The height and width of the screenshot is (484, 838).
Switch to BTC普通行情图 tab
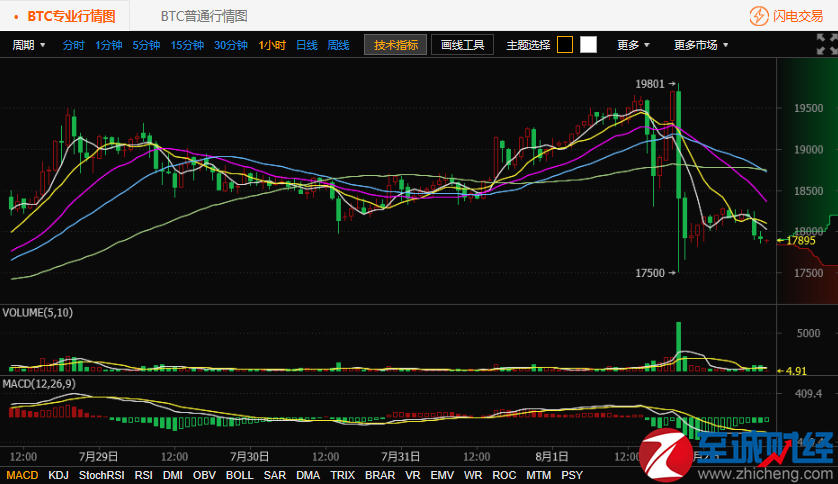[204, 16]
